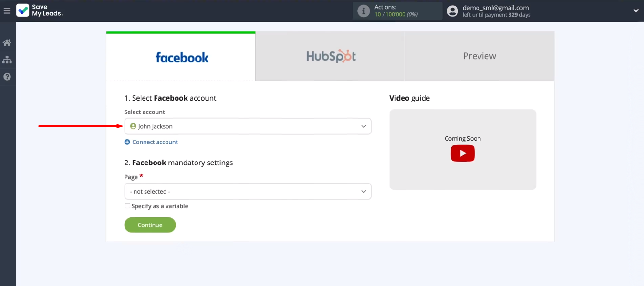Click the Actions info icon
Viewport: 644px width, 286px height.
click(364, 11)
